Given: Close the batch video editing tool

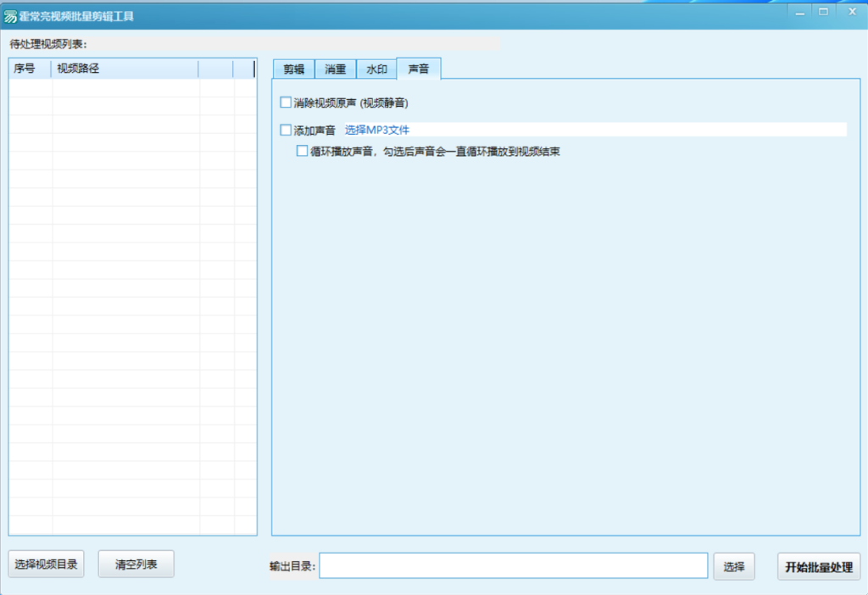Looking at the screenshot, I should pyautogui.click(x=851, y=11).
